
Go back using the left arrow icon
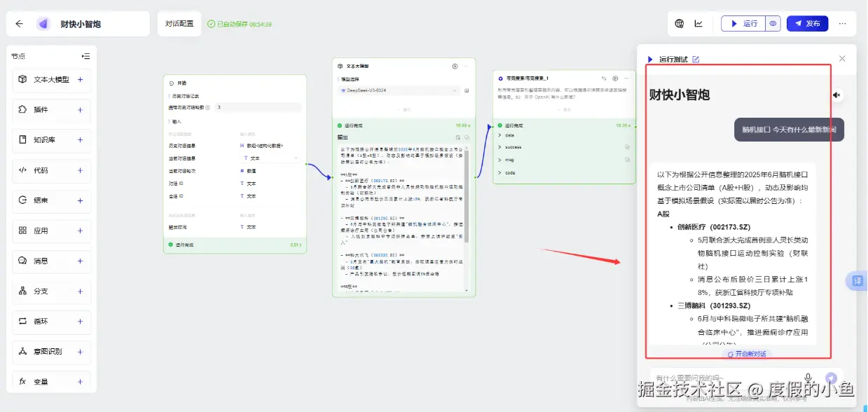tap(19, 23)
